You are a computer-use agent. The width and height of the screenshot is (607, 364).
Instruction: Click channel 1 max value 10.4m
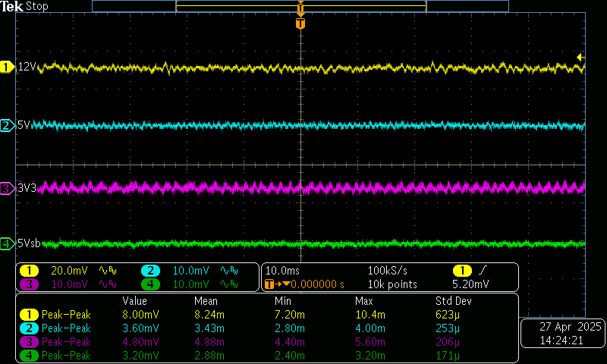(370, 315)
